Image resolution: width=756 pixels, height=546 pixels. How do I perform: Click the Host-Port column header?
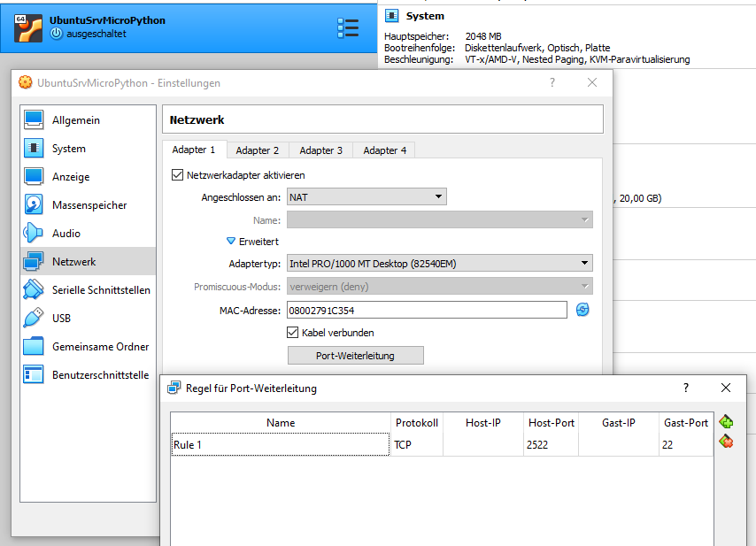[552, 423]
